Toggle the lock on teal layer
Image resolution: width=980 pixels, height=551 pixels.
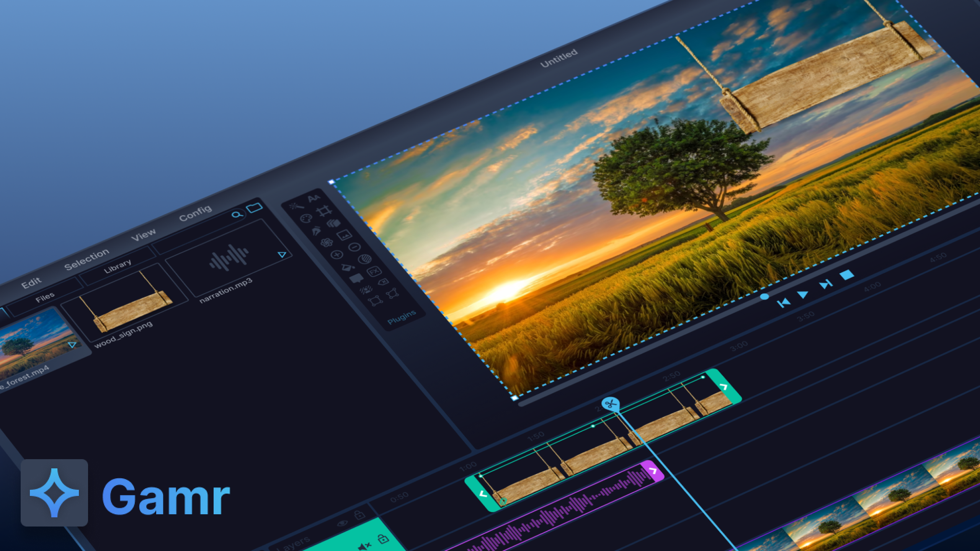(383, 539)
